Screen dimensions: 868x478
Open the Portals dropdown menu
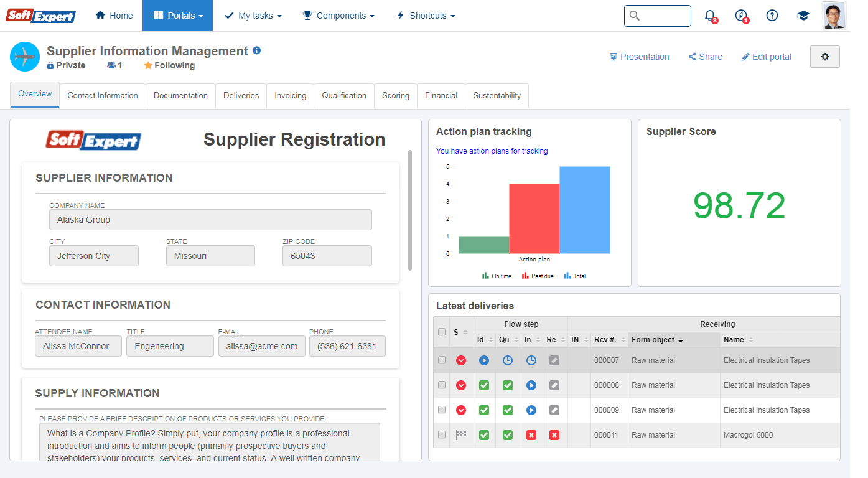[x=177, y=15]
